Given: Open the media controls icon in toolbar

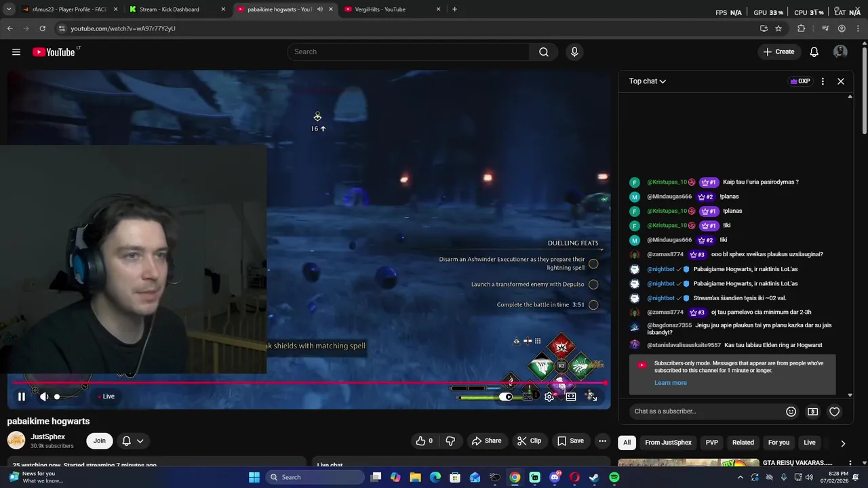Looking at the screenshot, I should click(x=825, y=28).
